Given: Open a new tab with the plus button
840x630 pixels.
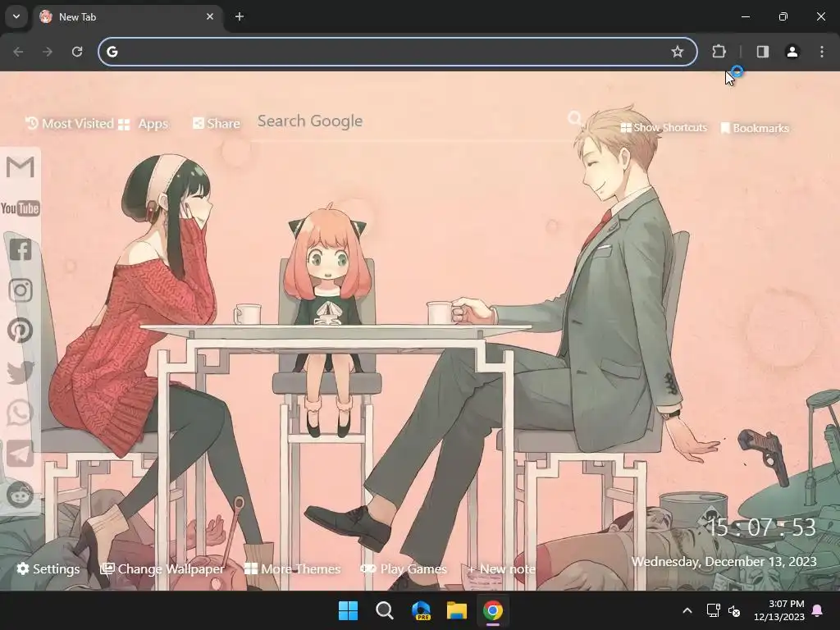Looking at the screenshot, I should [240, 16].
